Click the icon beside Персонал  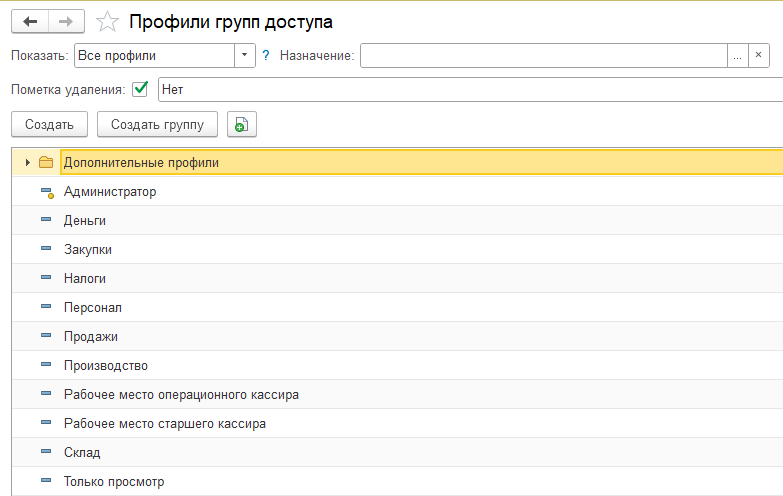46,306
